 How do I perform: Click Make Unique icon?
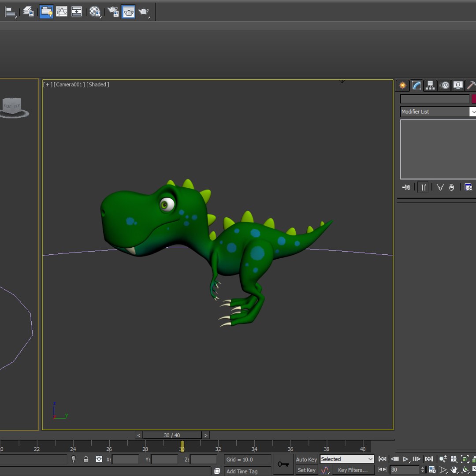440,187
